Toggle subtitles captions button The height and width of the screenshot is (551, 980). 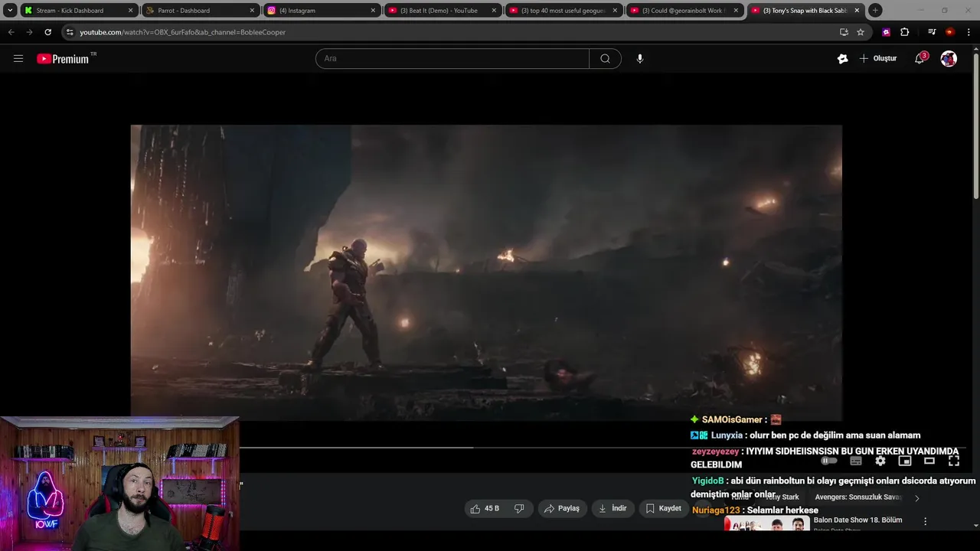coord(856,461)
